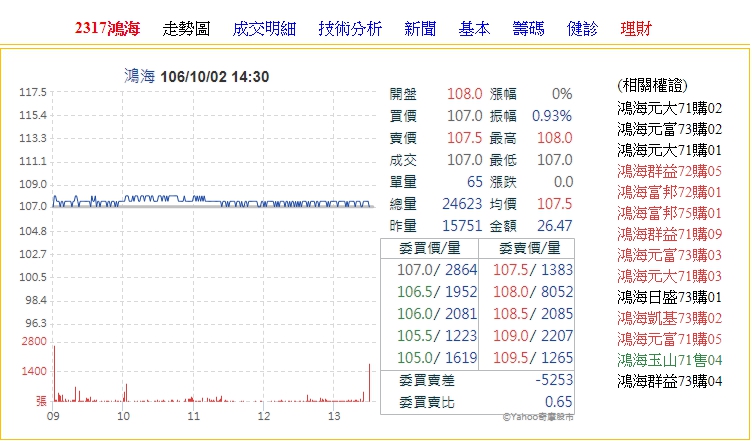Click ask row 107.5/ 1383
Screen dimensions: 752x441
click(533, 270)
